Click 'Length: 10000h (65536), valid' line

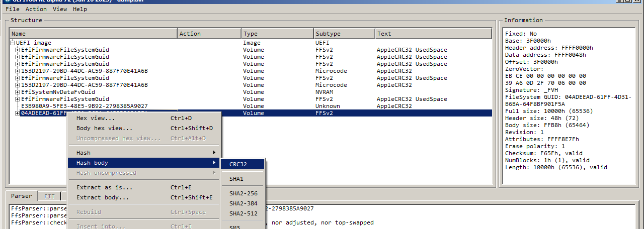coord(556,167)
